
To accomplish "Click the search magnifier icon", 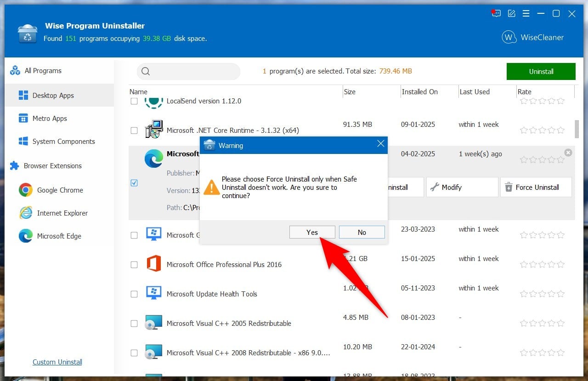I will [146, 71].
